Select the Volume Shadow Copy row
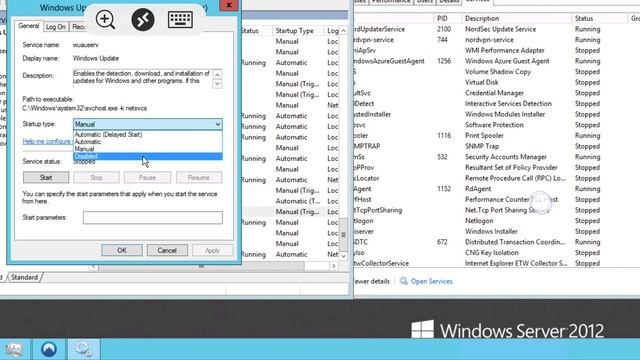Image resolution: width=640 pixels, height=360 pixels. 496,72
